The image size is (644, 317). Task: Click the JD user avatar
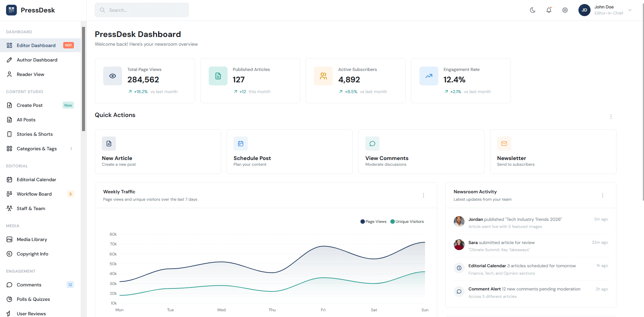pyautogui.click(x=585, y=10)
